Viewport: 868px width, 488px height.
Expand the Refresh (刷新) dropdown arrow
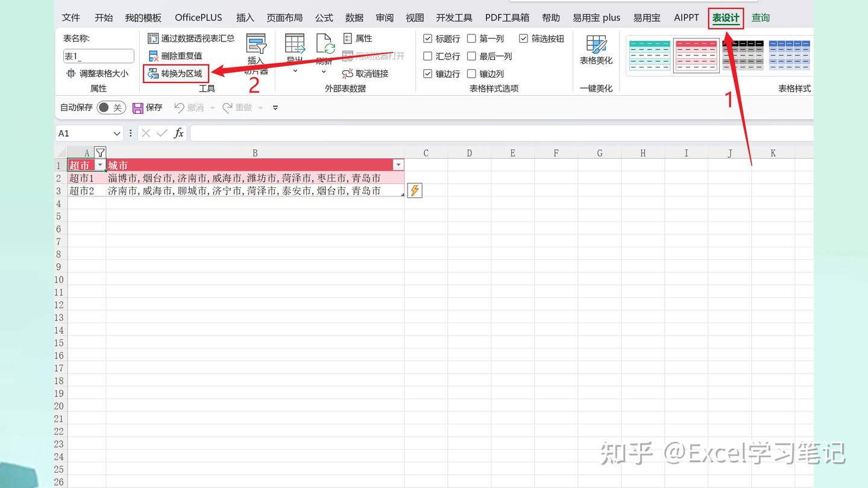click(x=324, y=71)
